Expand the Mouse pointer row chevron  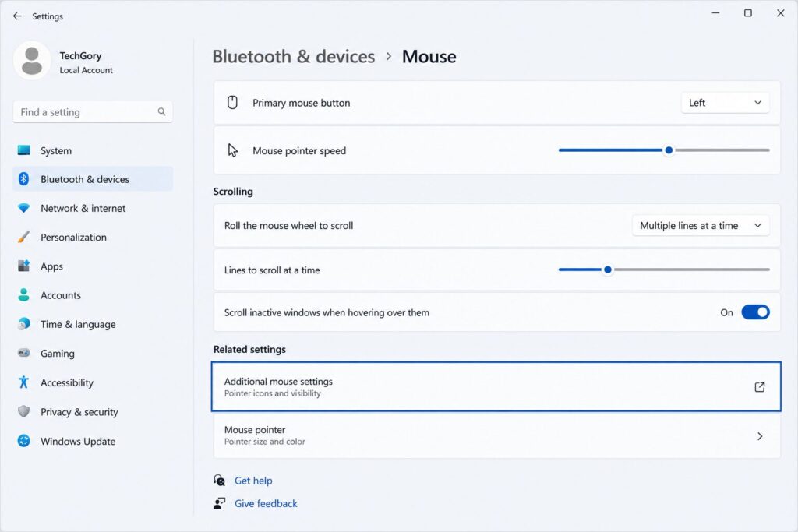click(x=759, y=436)
